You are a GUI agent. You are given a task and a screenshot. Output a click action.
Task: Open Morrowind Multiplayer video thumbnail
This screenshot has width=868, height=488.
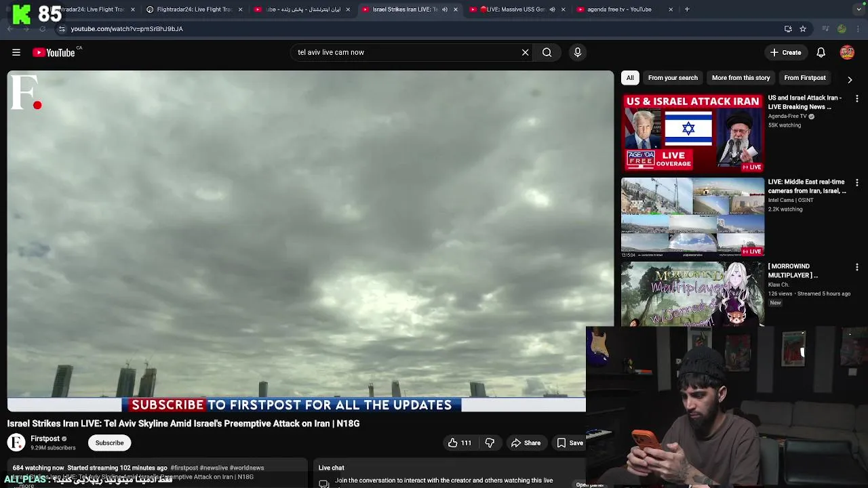coord(692,294)
